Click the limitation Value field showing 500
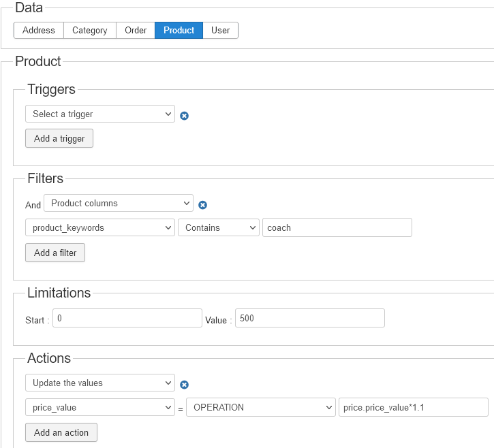Screen dimensions: 494x448 click(x=309, y=318)
